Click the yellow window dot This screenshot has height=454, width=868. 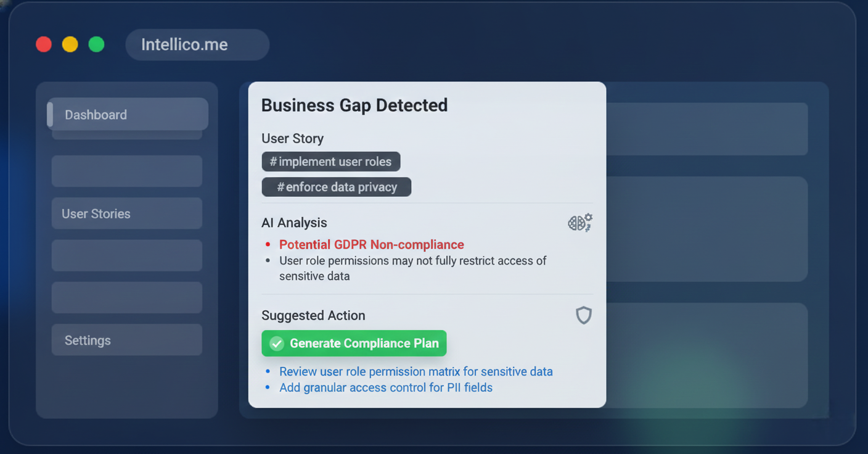click(70, 44)
